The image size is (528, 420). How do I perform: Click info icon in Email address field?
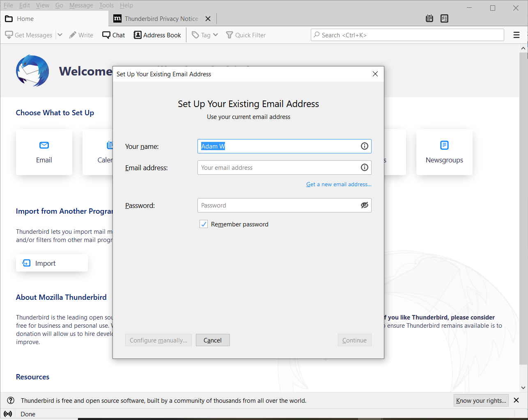tap(365, 167)
